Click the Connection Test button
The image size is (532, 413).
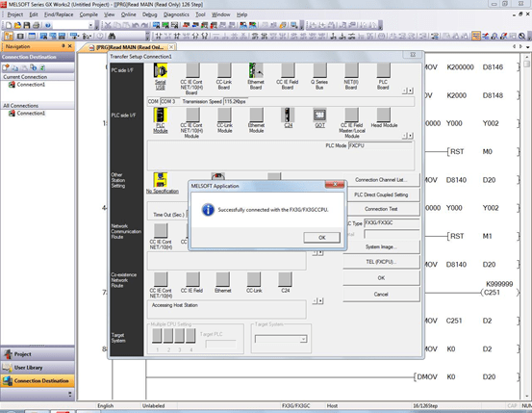point(381,209)
